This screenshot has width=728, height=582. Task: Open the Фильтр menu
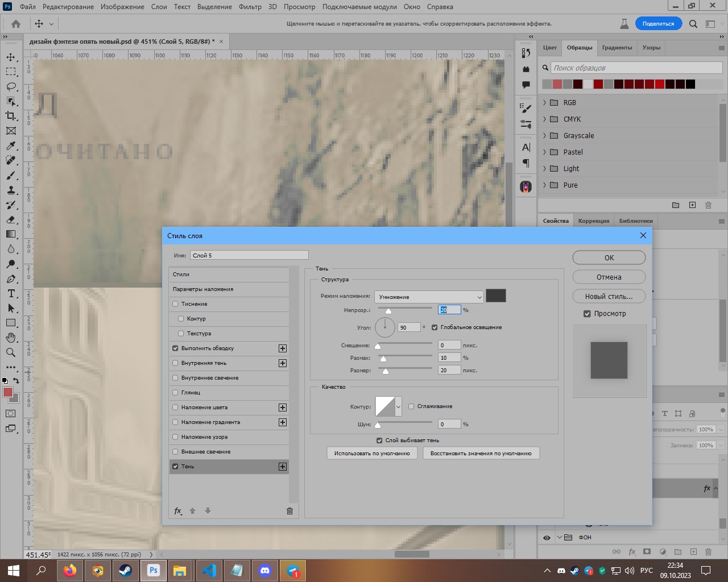coord(250,7)
